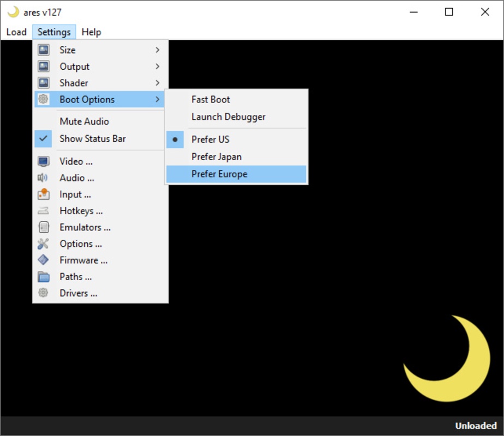Click the Emulators device icon
504x436 pixels.
[x=44, y=227]
